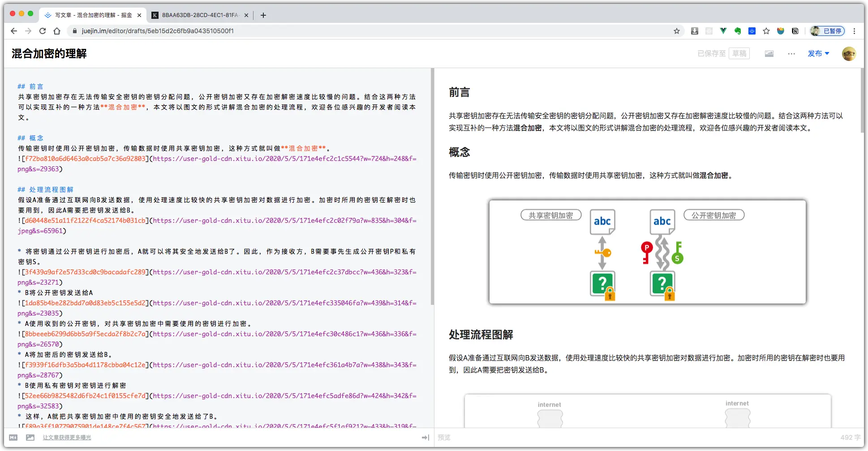Click the ## 处理流程图解 line in the editor
The width and height of the screenshot is (868, 451).
45,190
